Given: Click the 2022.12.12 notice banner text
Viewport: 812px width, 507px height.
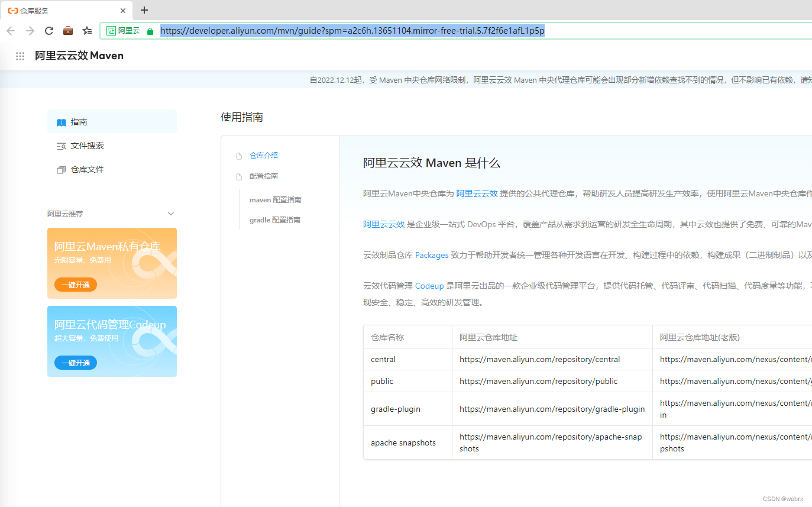Looking at the screenshot, I should (561, 80).
